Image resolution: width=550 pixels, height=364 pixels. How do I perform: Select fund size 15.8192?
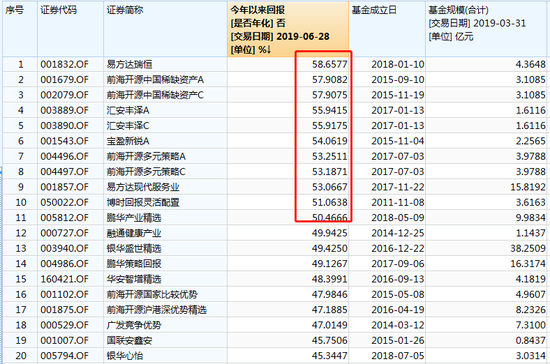click(x=528, y=187)
